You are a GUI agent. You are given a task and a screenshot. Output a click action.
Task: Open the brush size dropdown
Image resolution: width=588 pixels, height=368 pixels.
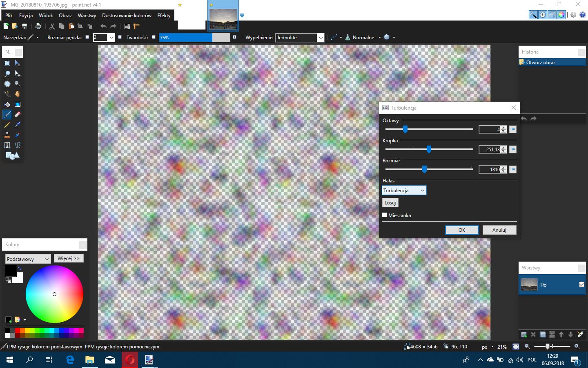tap(111, 37)
